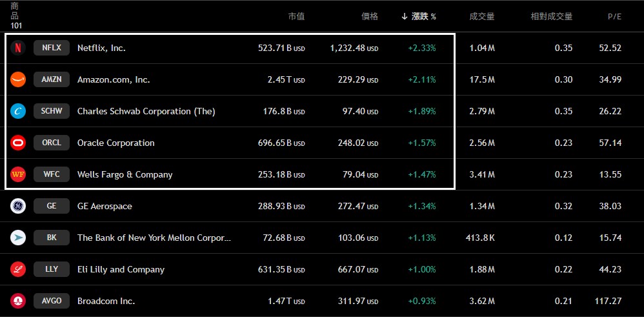Open the AMZN ticker badge
Image resolution: width=644 pixels, height=317 pixels.
pos(52,79)
